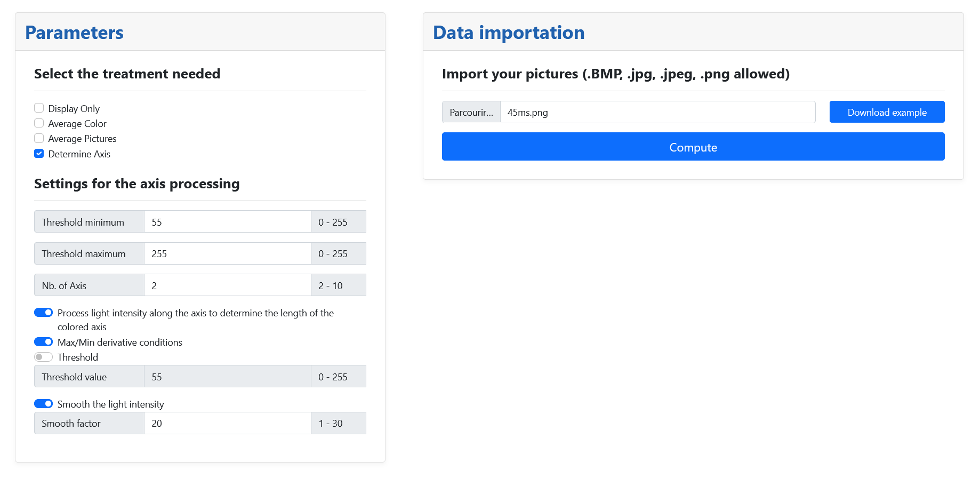Turn on the Threshold switch

tap(43, 357)
